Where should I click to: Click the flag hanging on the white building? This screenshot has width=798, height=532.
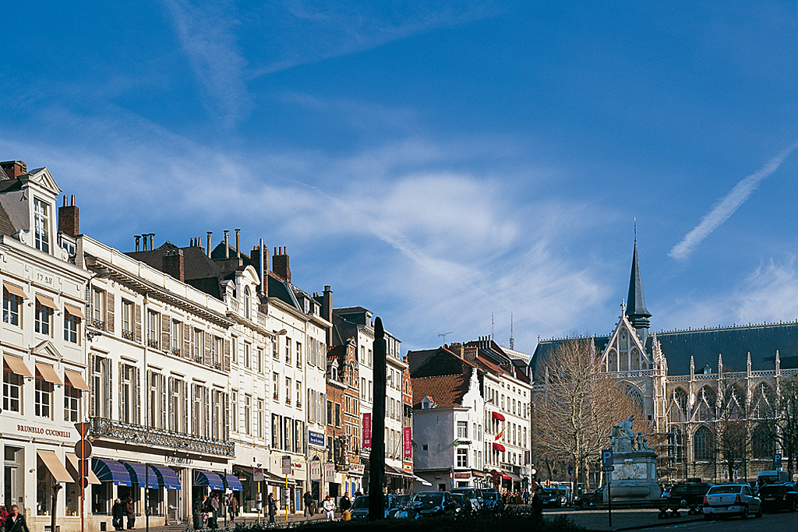pos(499,435)
